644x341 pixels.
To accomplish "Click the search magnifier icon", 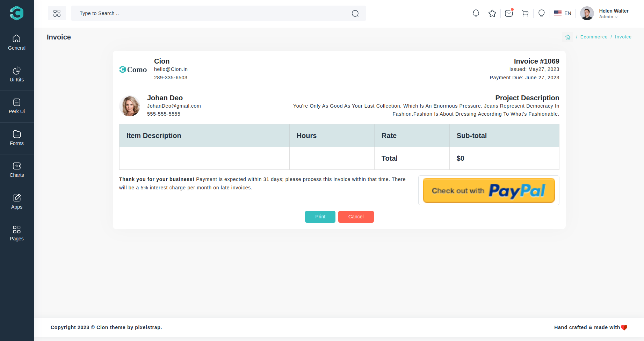I will (355, 13).
